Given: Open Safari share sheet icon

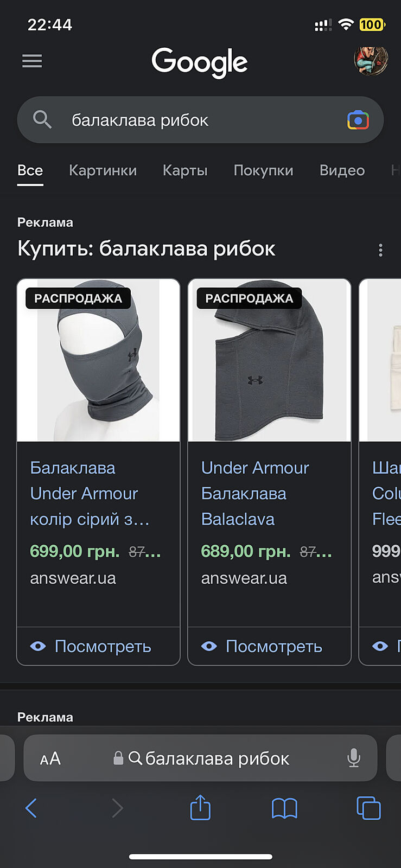Looking at the screenshot, I should (x=200, y=807).
